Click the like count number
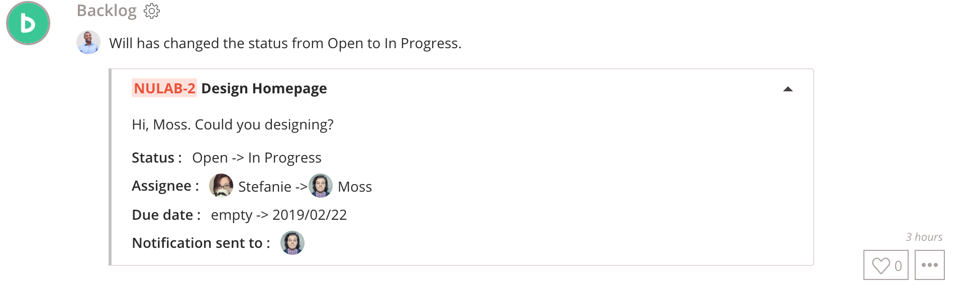The height and width of the screenshot is (287, 980). 898,265
